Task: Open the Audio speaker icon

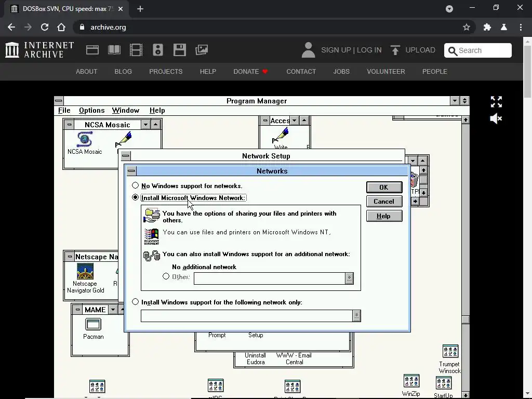Action: click(x=158, y=50)
